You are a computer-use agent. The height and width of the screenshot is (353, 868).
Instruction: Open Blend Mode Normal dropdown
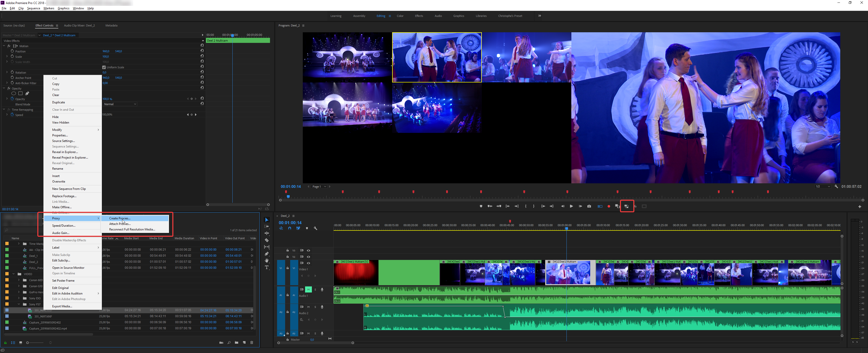click(x=120, y=104)
